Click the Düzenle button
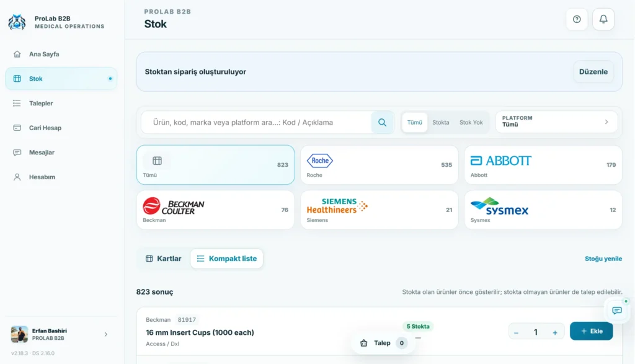The image size is (635, 364). click(593, 72)
